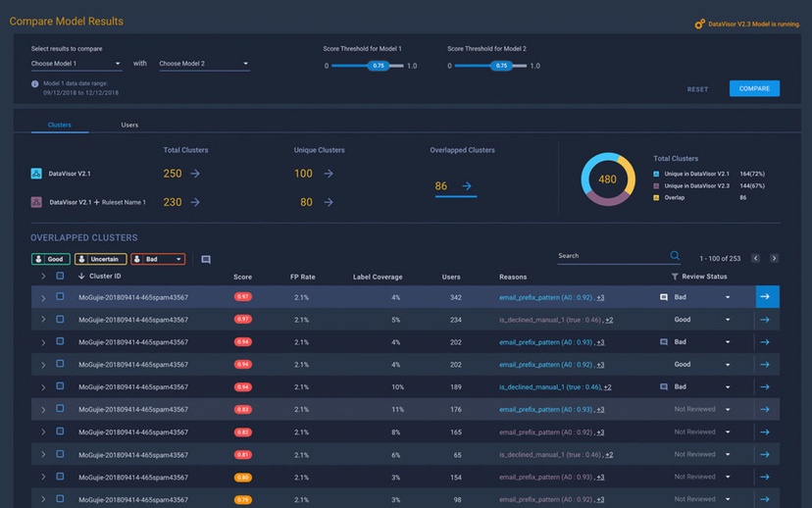This screenshot has width=812, height=508.
Task: Open the Choose Model 1 dropdown
Action: [76, 64]
